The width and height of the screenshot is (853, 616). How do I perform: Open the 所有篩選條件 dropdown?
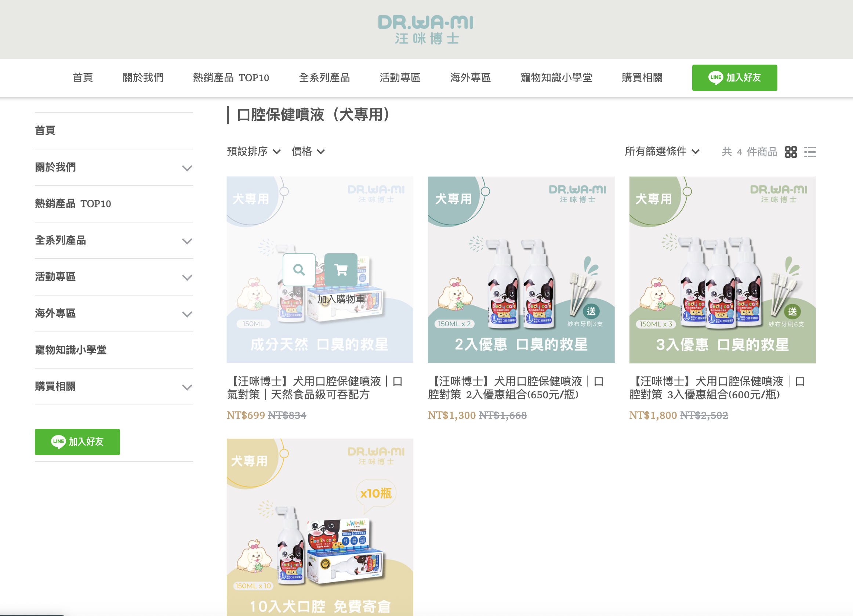click(x=662, y=152)
